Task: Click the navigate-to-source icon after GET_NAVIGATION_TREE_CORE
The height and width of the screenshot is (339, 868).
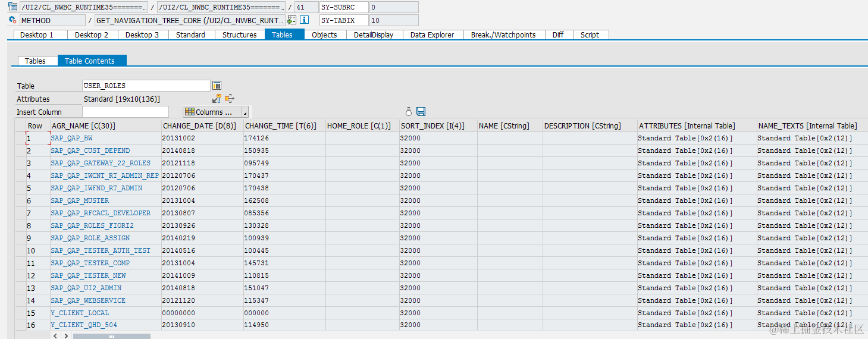Action: coord(291,20)
